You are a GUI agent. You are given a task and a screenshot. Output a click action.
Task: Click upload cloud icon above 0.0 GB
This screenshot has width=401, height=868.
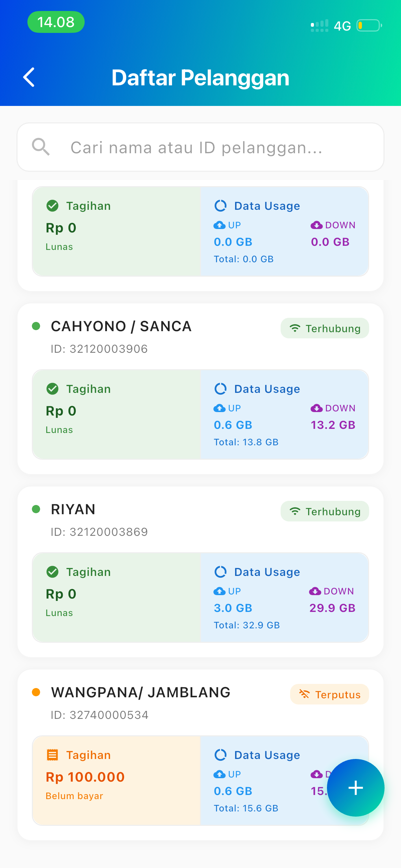click(219, 225)
